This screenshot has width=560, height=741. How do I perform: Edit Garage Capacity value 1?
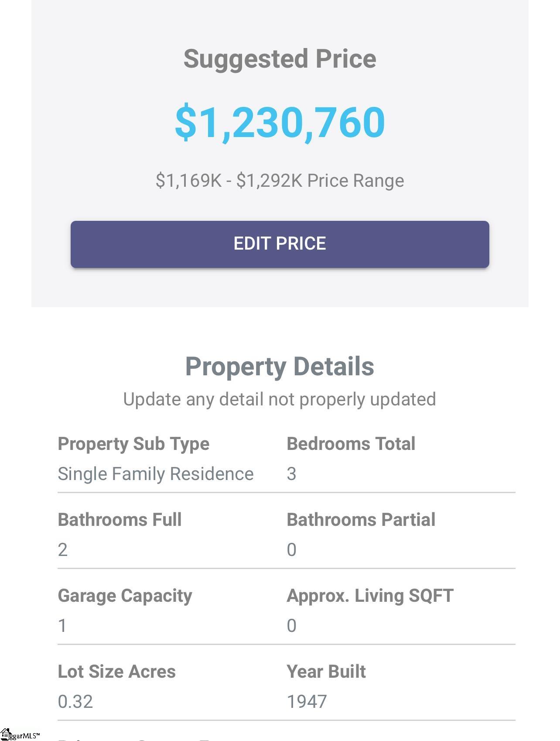click(62, 626)
